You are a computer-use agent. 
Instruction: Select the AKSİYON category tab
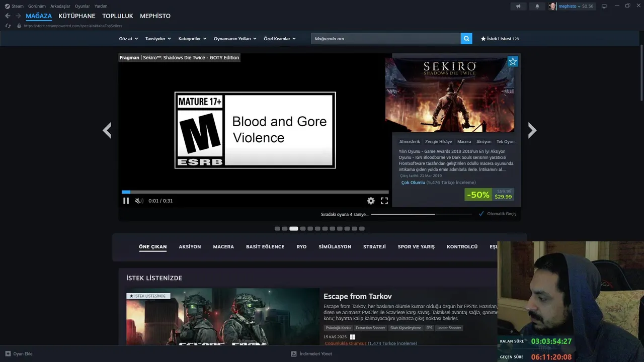tap(190, 247)
